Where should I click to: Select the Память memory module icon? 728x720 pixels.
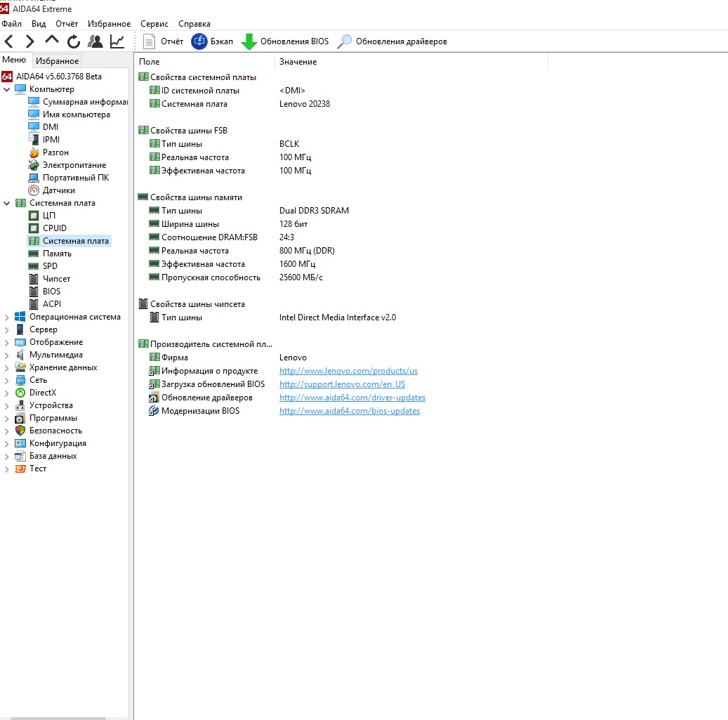pyautogui.click(x=34, y=254)
